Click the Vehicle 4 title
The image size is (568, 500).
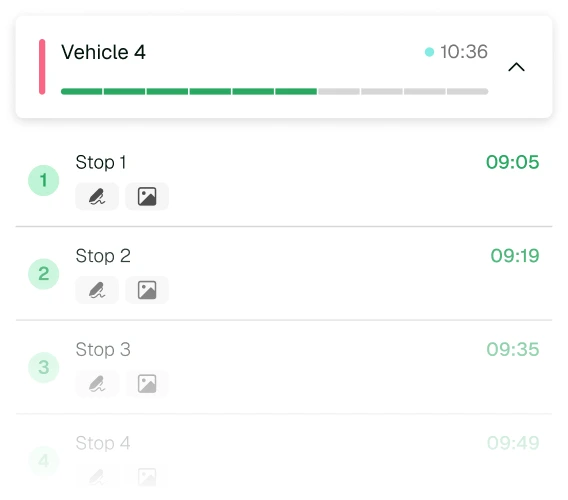tap(103, 52)
